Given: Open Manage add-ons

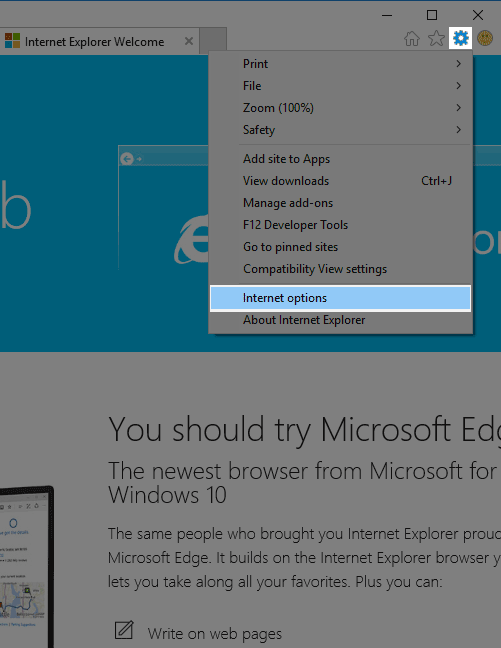Looking at the screenshot, I should point(341,203).
